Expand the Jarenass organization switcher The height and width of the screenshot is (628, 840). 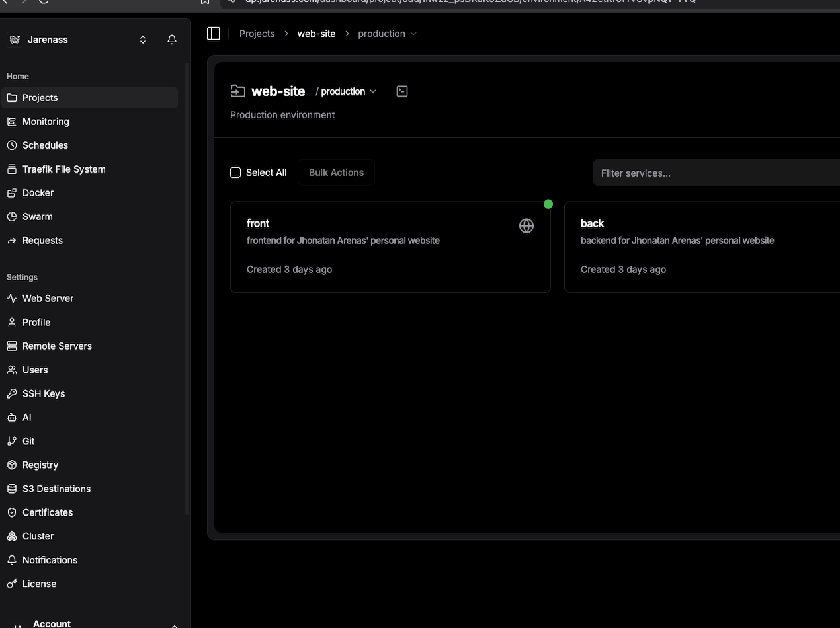pyautogui.click(x=143, y=40)
